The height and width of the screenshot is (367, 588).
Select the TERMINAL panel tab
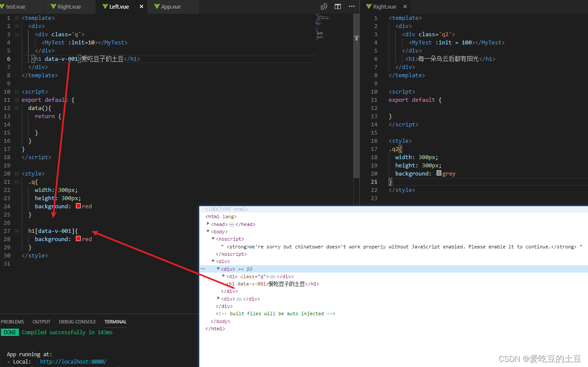point(116,322)
